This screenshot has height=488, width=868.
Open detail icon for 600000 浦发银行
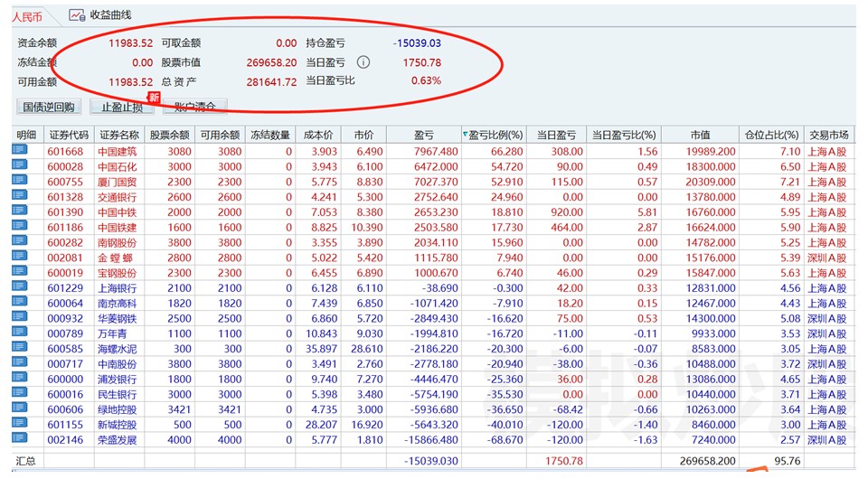(x=19, y=378)
